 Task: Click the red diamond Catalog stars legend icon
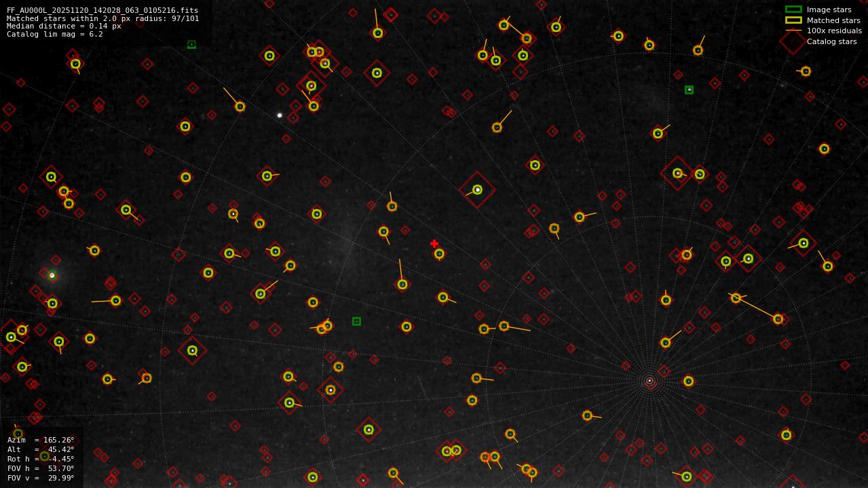[x=793, y=41]
